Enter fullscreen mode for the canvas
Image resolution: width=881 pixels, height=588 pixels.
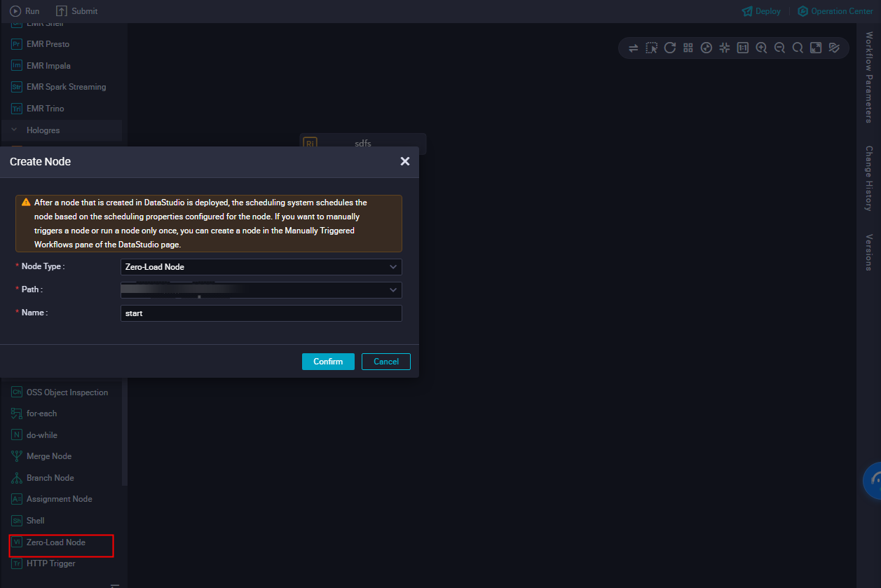816,48
